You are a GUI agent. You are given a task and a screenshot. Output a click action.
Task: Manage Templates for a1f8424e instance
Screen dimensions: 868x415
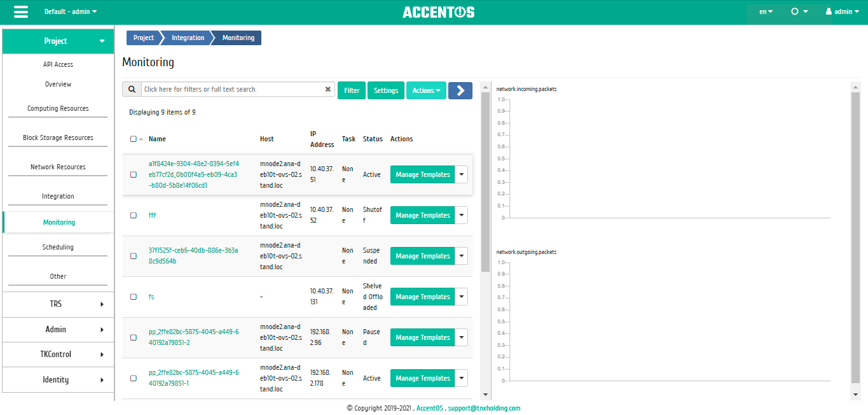point(423,174)
